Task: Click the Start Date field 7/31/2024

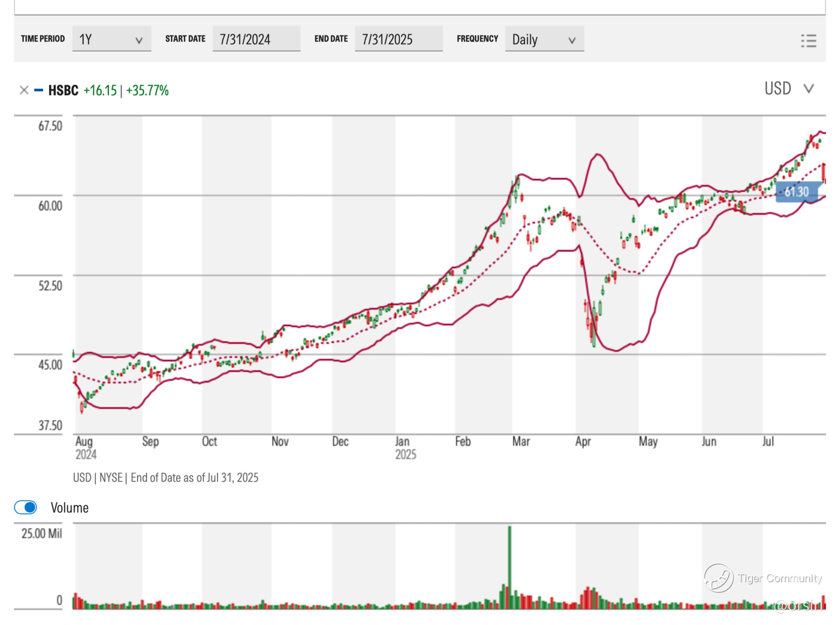Action: coord(256,39)
